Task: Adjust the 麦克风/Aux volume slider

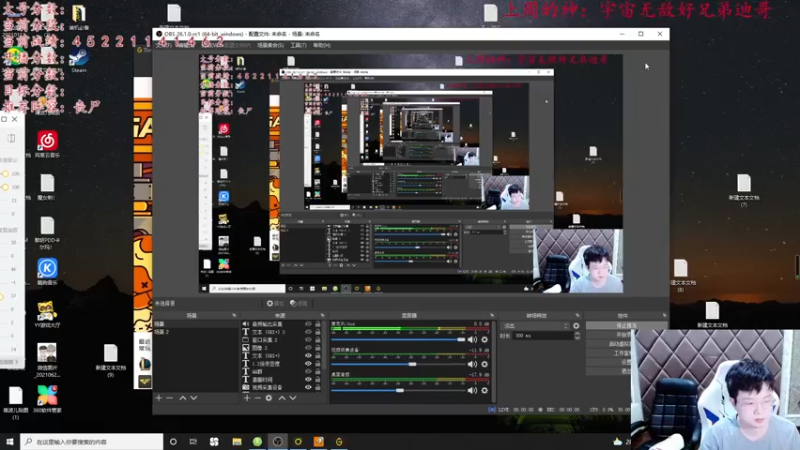Action: click(398, 340)
